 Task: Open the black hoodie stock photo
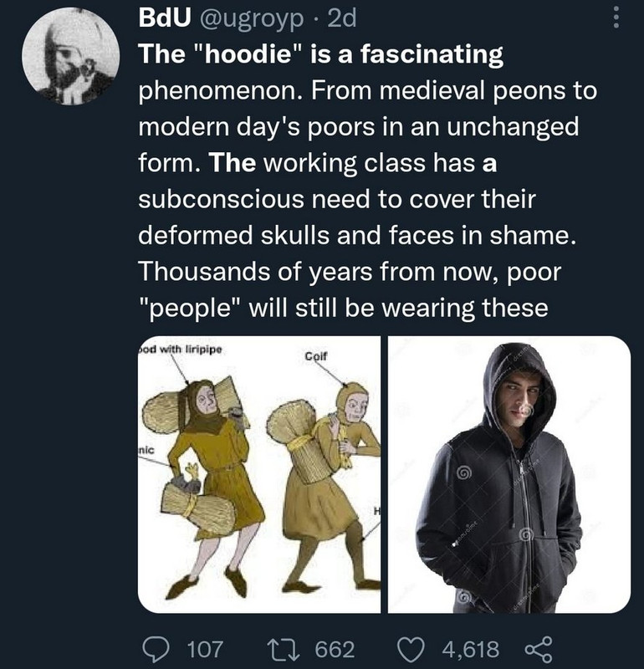coord(509,474)
